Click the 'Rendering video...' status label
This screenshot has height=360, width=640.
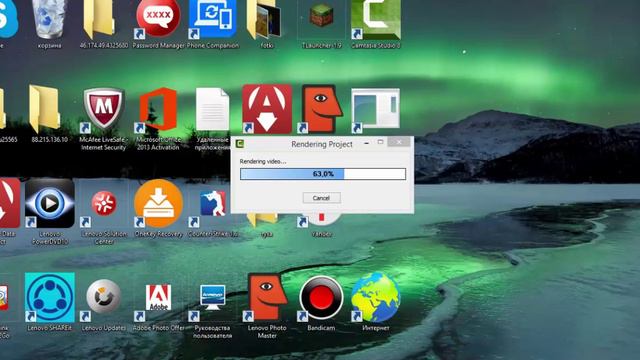(263, 162)
